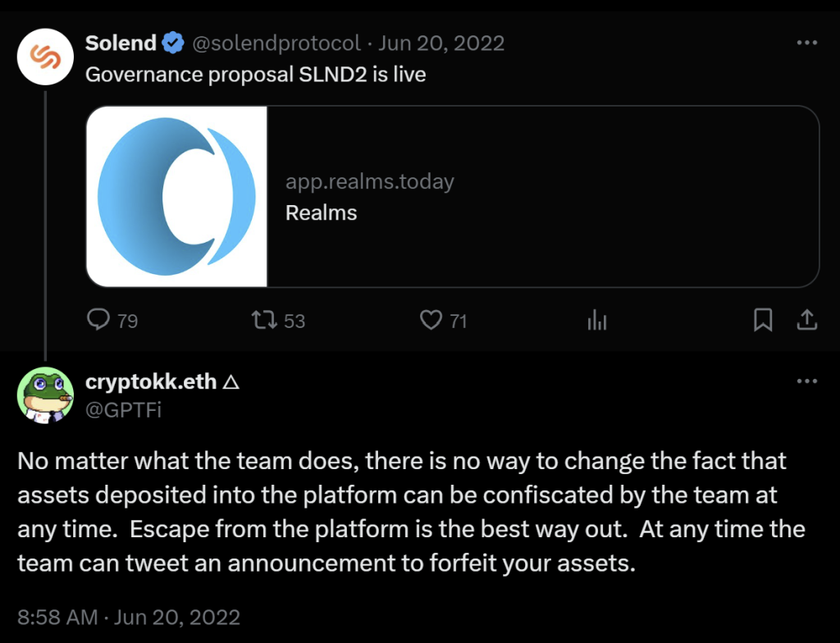Visit the @solendprotocol handle
This screenshot has height=643, width=840.
pos(276,43)
